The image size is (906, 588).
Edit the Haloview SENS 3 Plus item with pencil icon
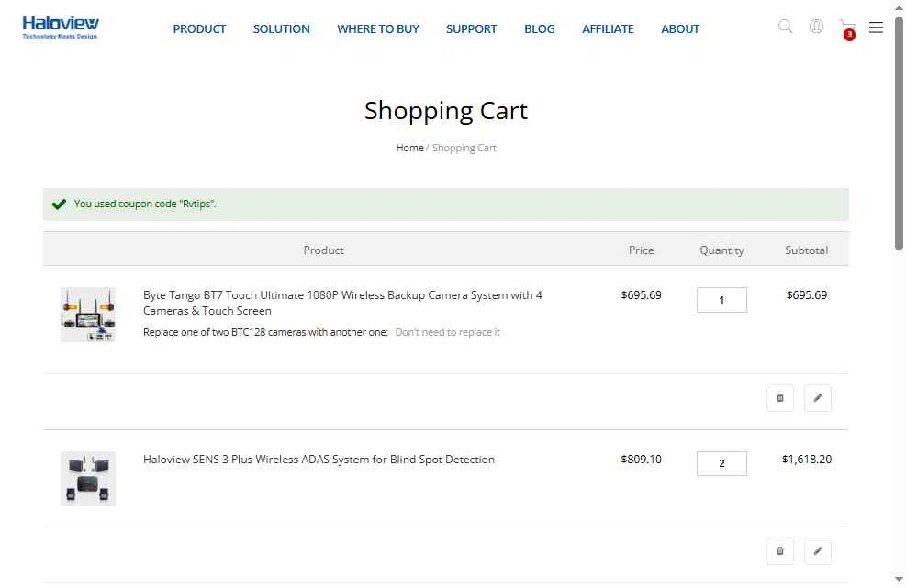(818, 551)
